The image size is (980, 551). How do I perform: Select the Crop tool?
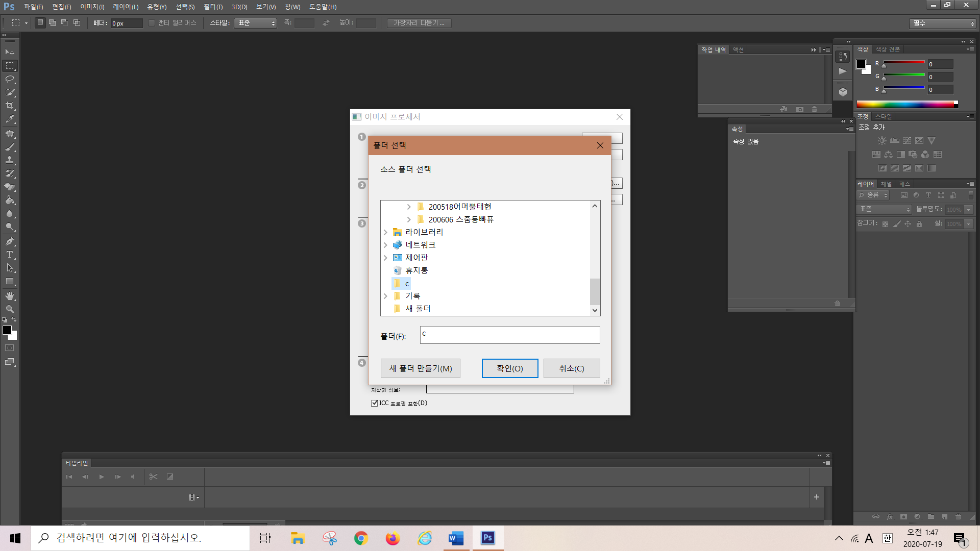click(x=10, y=106)
